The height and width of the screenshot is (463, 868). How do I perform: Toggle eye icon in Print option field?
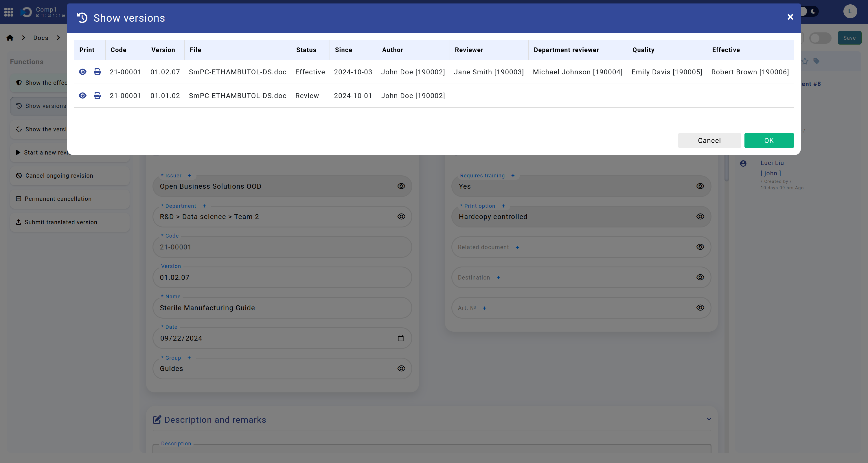(x=700, y=216)
